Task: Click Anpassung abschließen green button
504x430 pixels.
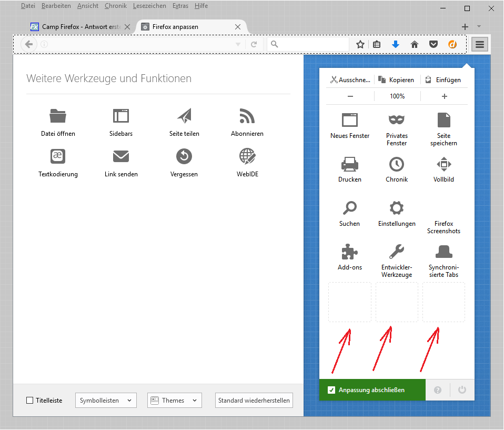Action: (372, 390)
